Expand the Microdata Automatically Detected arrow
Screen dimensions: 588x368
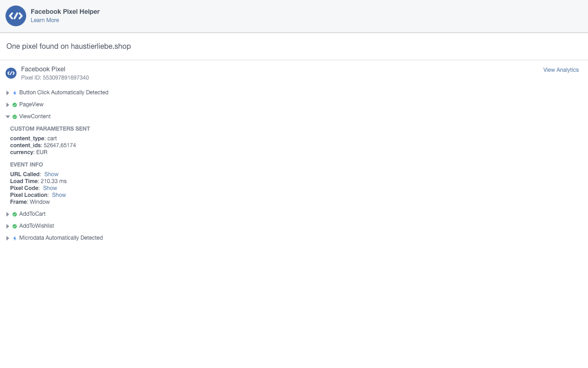(8, 238)
